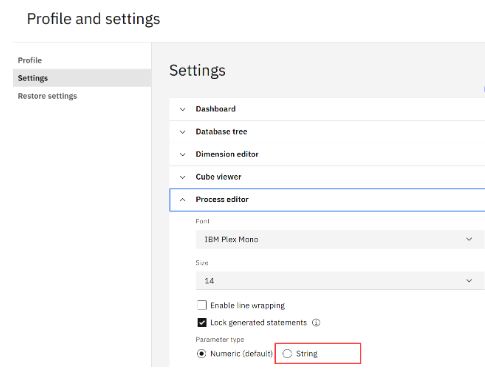Select the Numeric (default) radio button

[201, 353]
